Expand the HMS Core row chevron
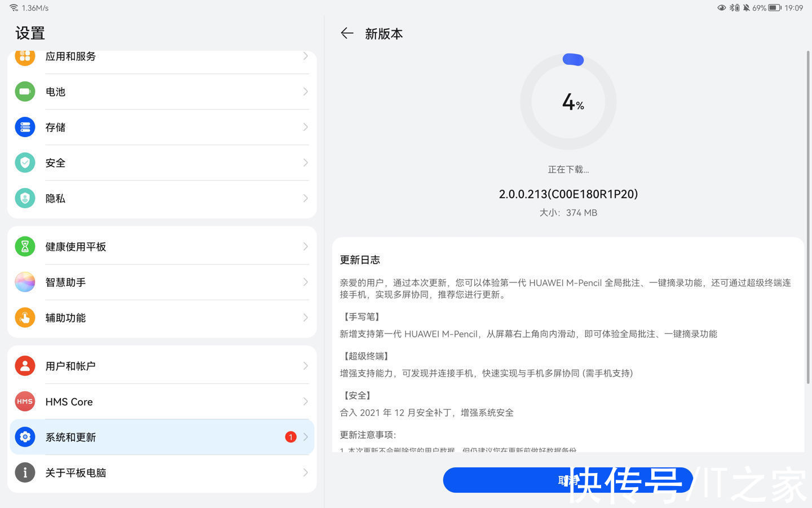Viewport: 812px width, 508px height. pyautogui.click(x=305, y=401)
